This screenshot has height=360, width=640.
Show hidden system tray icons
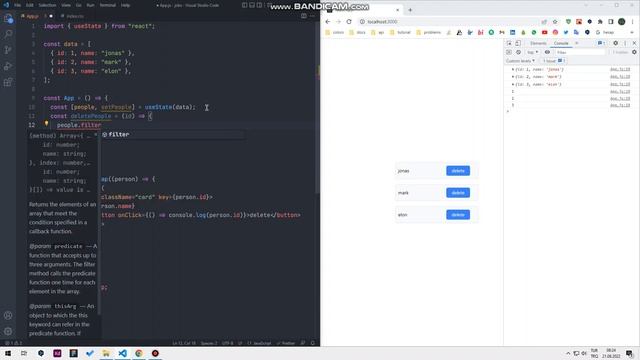(x=568, y=353)
